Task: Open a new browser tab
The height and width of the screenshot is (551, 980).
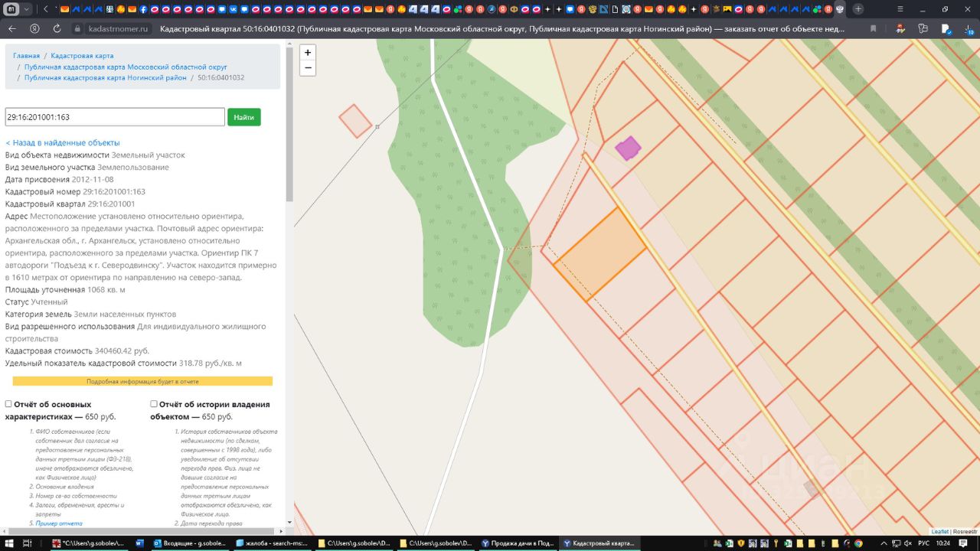Action: click(x=857, y=9)
